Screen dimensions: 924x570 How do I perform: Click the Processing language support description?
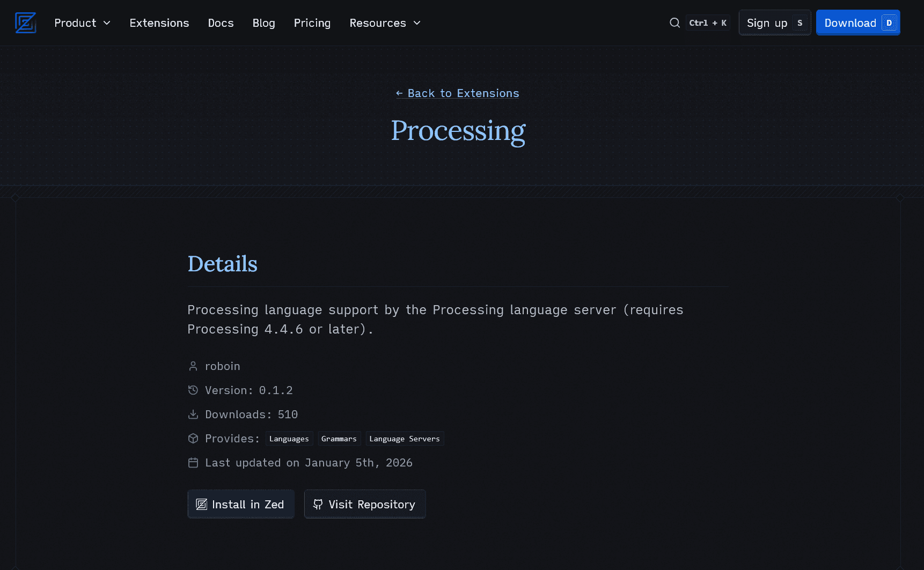point(435,320)
